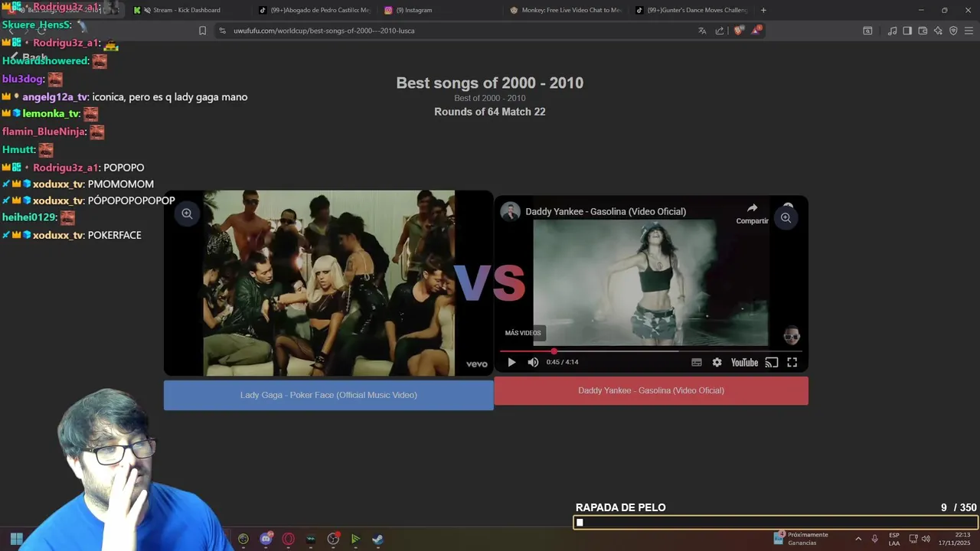Viewport: 980px width, 551px height.
Task: Expand the system tray hidden icons chevron
Action: pos(857,539)
